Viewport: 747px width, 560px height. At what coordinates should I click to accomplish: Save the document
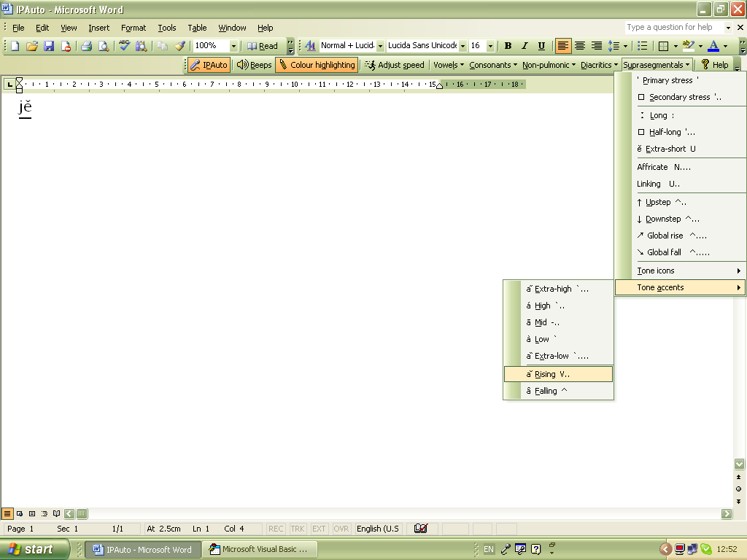tap(48, 45)
